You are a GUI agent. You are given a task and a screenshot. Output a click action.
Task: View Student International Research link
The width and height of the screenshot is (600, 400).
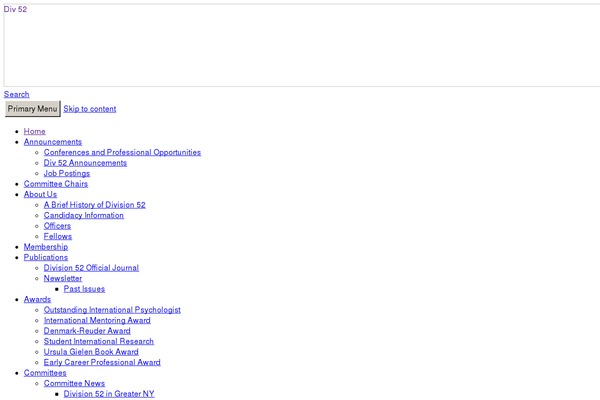click(99, 341)
